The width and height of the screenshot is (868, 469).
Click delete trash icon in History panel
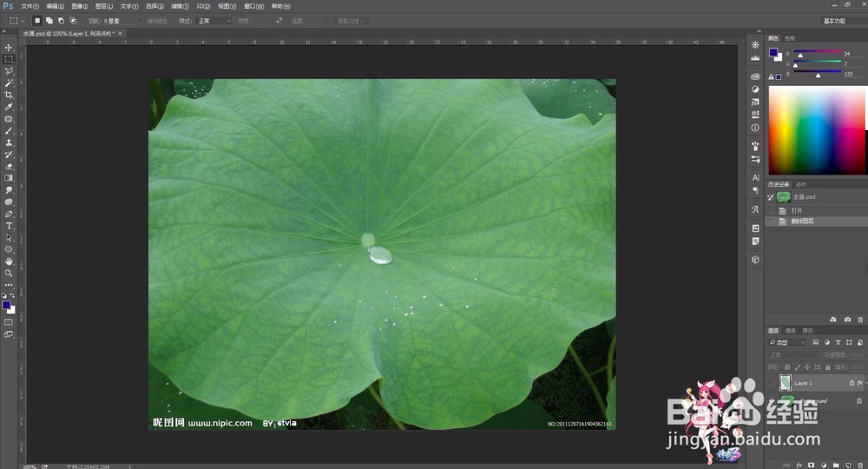coord(859,320)
